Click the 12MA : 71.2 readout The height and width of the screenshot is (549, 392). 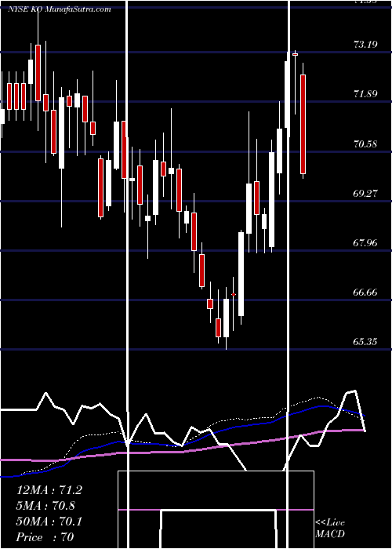coord(49,490)
